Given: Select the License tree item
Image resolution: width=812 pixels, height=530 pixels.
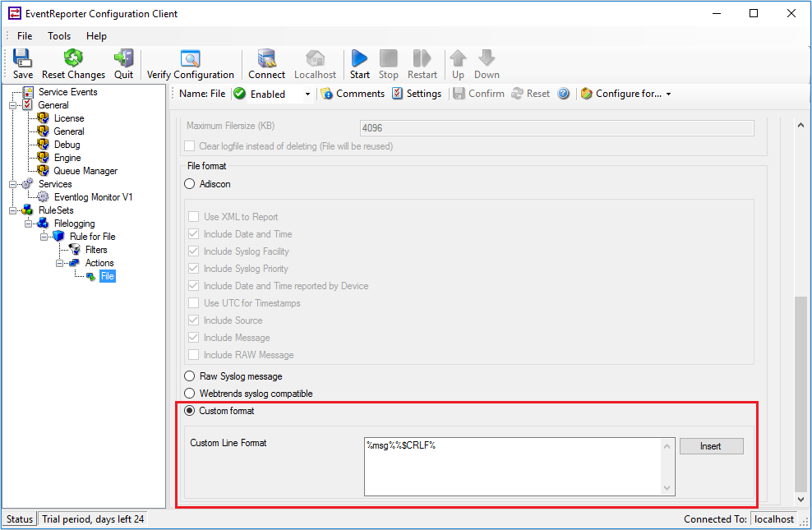Looking at the screenshot, I should click(69, 118).
